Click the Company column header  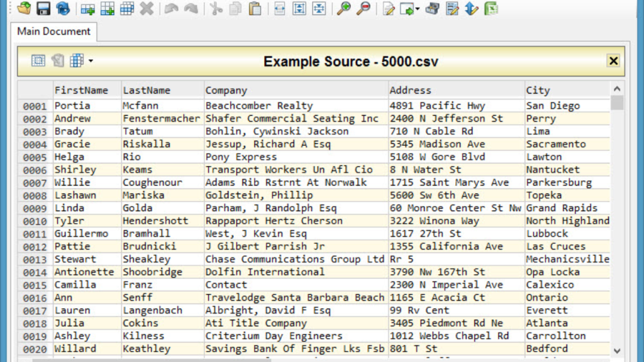pyautogui.click(x=296, y=90)
